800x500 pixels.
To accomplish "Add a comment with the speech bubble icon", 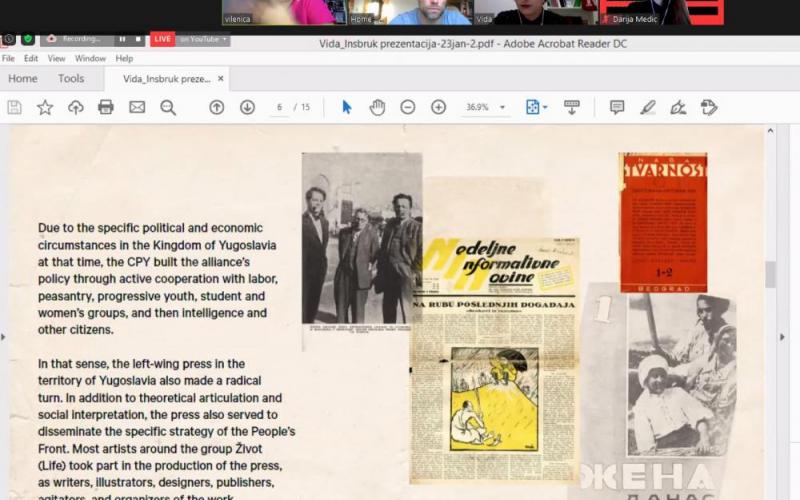I will [x=617, y=107].
